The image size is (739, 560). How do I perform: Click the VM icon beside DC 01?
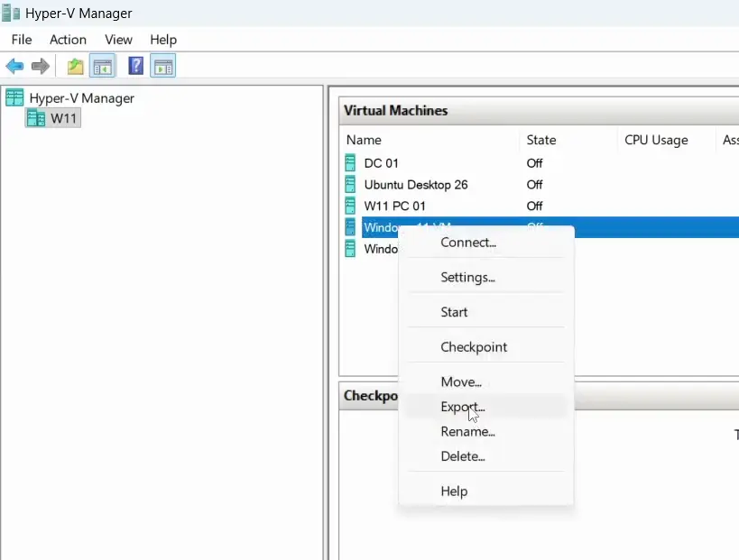click(x=350, y=163)
